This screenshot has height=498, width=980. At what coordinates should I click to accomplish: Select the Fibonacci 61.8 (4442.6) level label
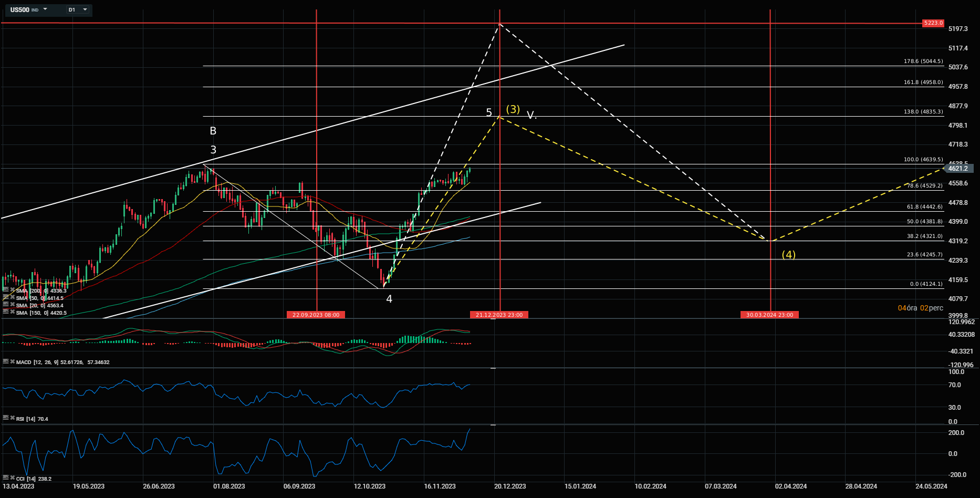pyautogui.click(x=925, y=207)
